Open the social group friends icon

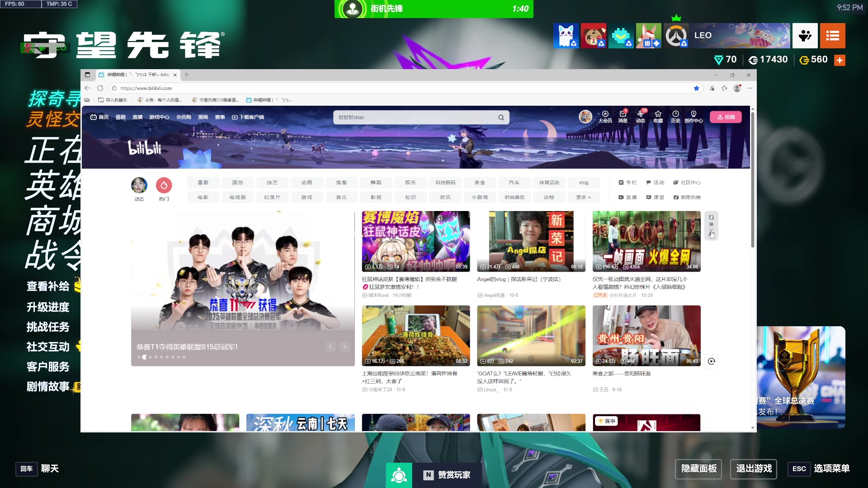[805, 36]
